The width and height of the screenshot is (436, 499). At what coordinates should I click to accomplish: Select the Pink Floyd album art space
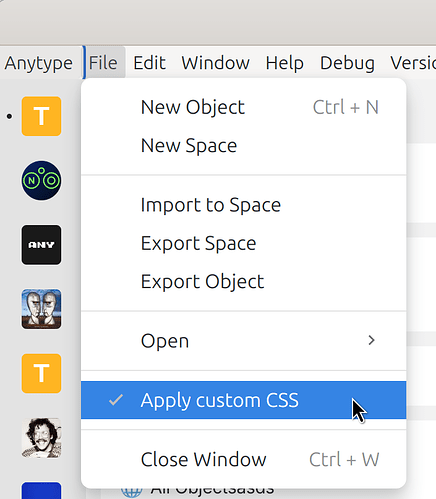(41, 309)
